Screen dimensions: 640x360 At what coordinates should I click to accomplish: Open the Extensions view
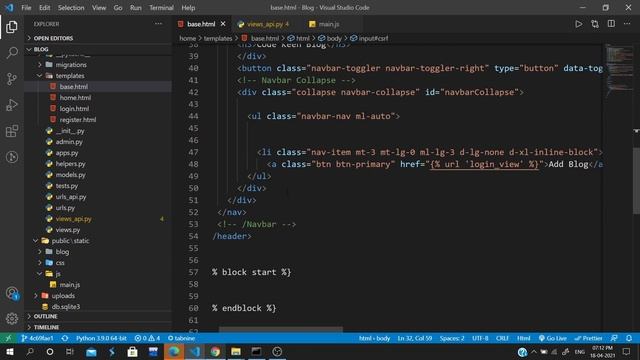[x=12, y=131]
